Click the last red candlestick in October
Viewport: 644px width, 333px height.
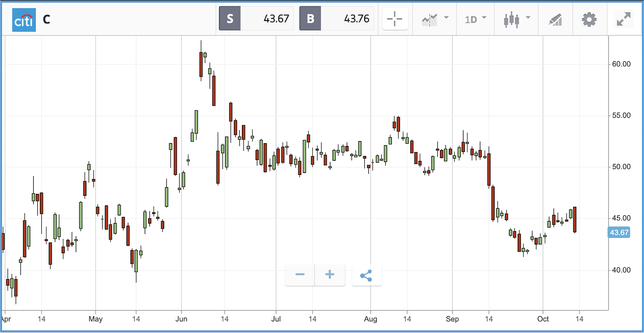tap(575, 219)
